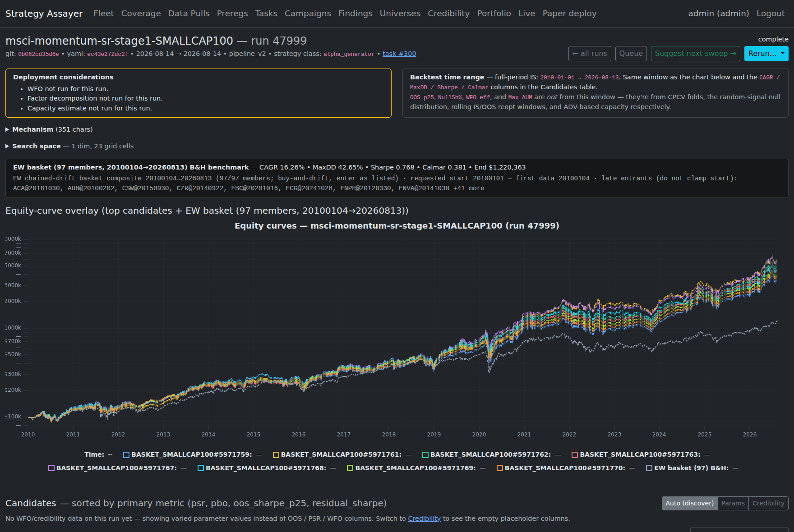The height and width of the screenshot is (532, 794).
Task: Open Paper deploy page
Action: click(x=569, y=14)
